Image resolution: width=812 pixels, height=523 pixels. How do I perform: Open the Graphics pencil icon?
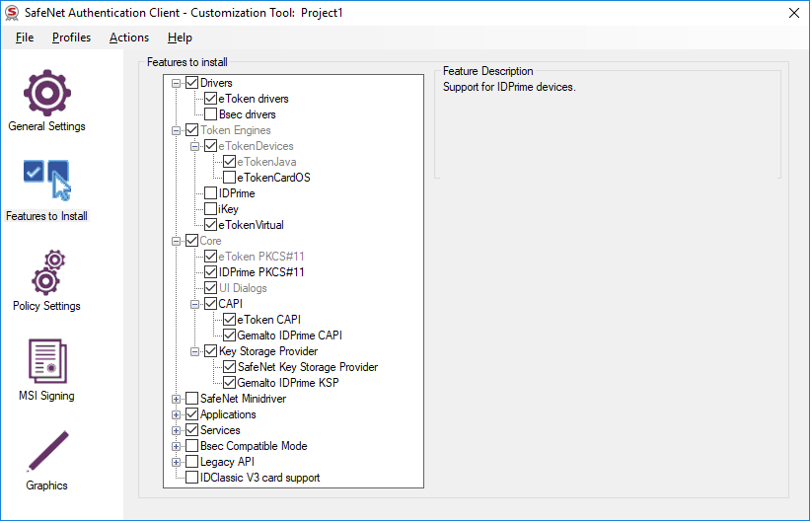click(46, 452)
